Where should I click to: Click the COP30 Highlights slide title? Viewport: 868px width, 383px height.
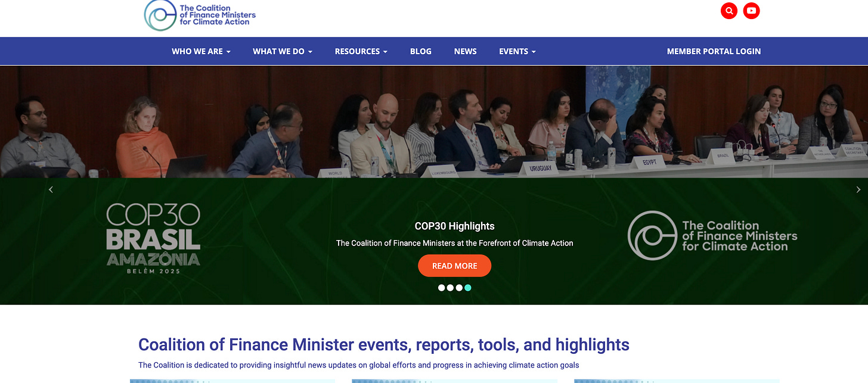[455, 226]
